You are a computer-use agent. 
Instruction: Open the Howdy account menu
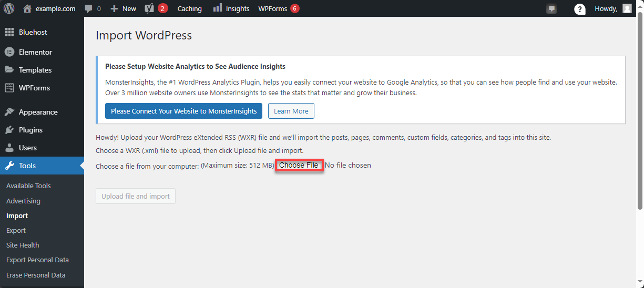[x=613, y=8]
